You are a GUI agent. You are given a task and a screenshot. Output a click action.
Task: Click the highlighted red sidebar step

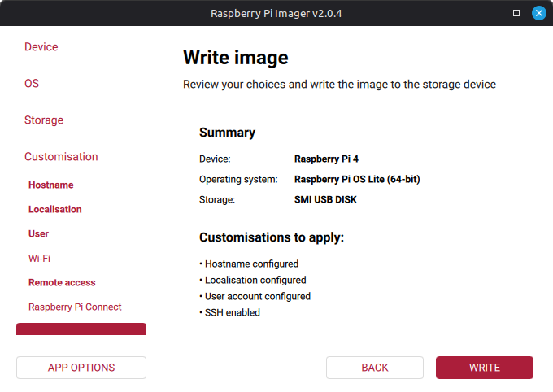pos(81,329)
